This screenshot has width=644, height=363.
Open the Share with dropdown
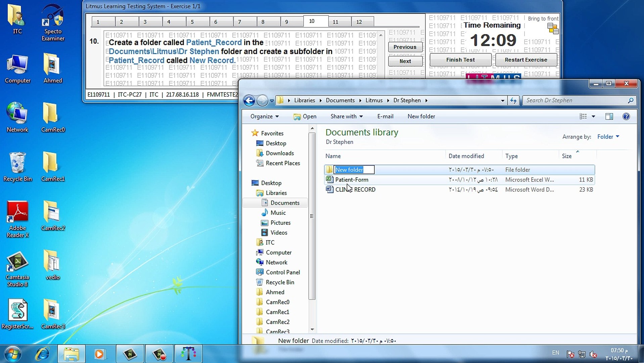[347, 116]
